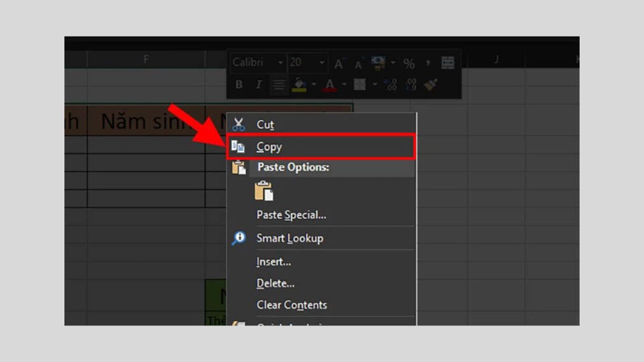
Task: Toggle Italic formatting in mini toolbar
Action: click(x=258, y=84)
